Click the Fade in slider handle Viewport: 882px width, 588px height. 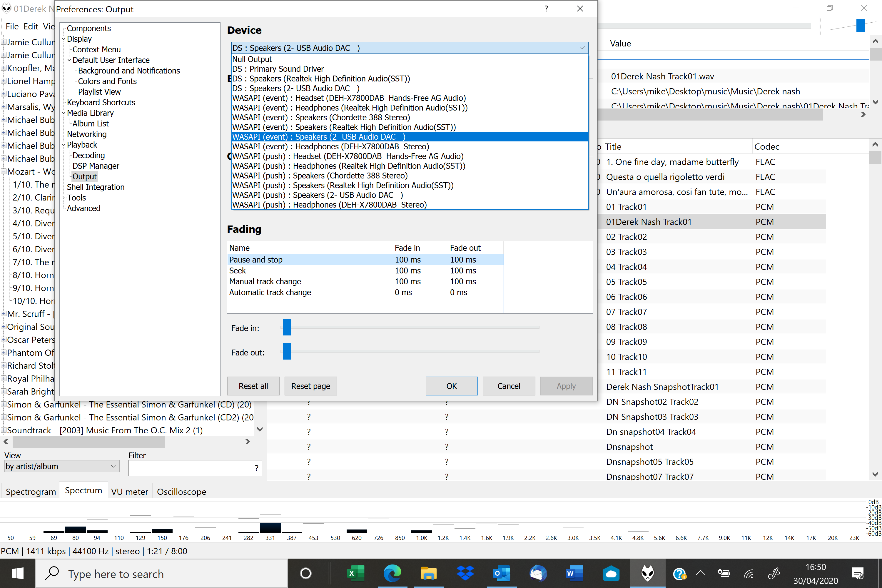[x=287, y=328]
